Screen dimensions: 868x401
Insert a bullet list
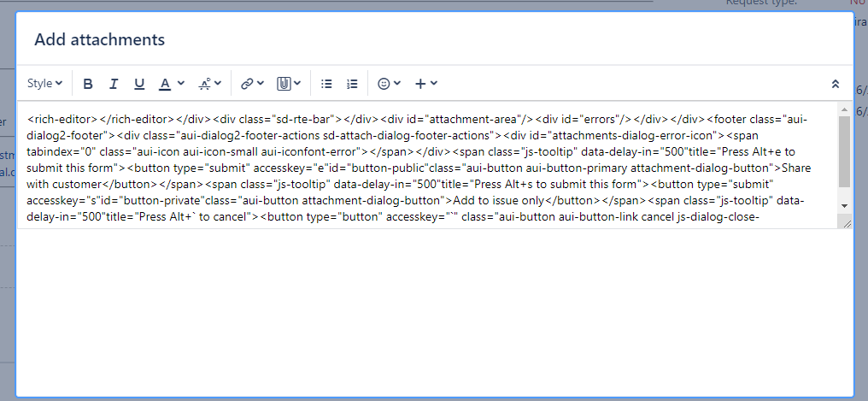click(x=326, y=84)
